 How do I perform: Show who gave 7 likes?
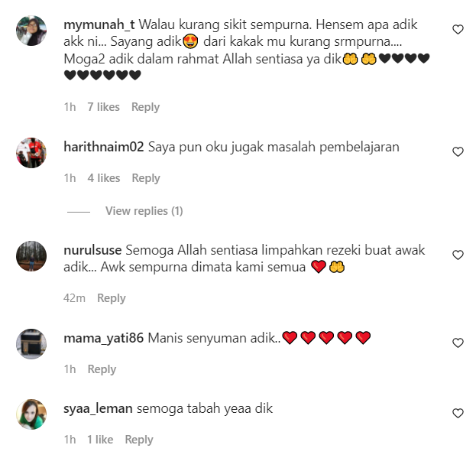coord(103,107)
